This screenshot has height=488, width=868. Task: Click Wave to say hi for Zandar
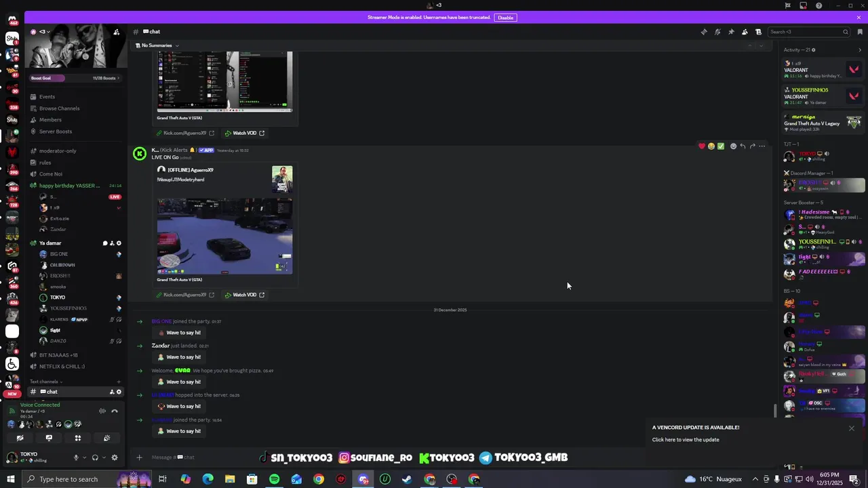pyautogui.click(x=179, y=357)
